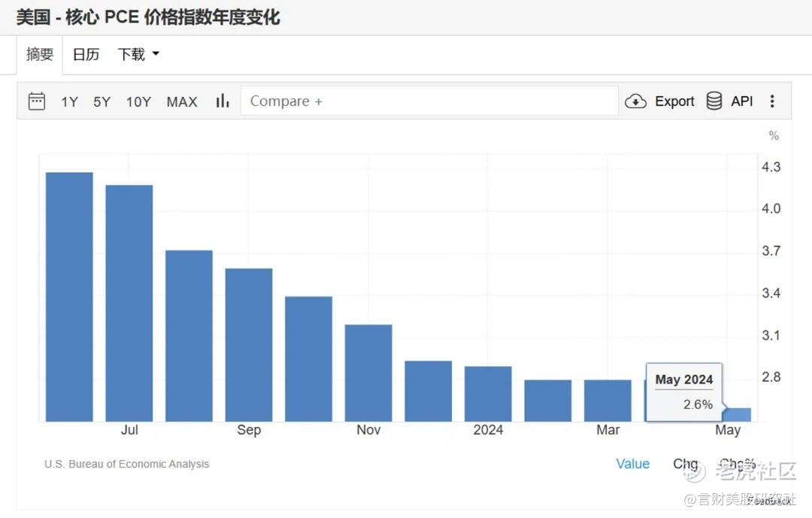Click the API link text

(x=741, y=101)
